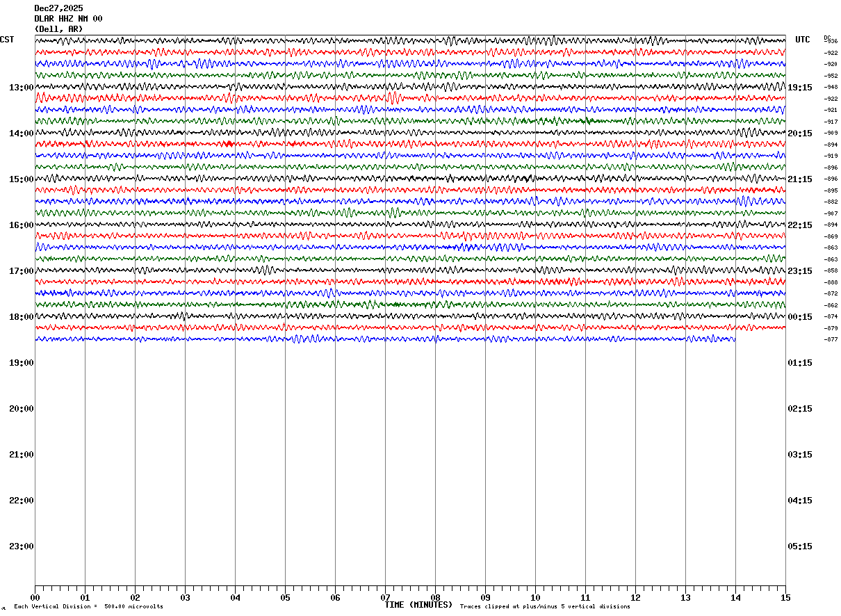Click the DC offset value -909

tap(831, 133)
